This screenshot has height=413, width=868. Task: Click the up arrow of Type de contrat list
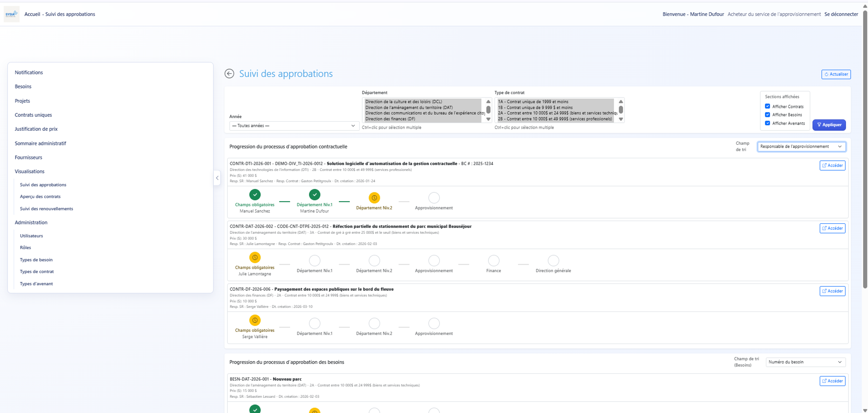(621, 102)
